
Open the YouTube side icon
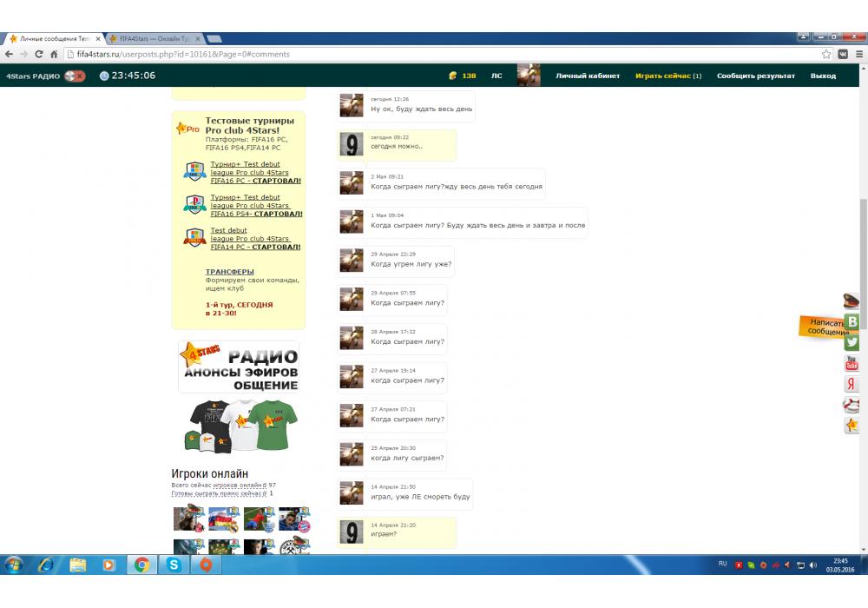(852, 363)
